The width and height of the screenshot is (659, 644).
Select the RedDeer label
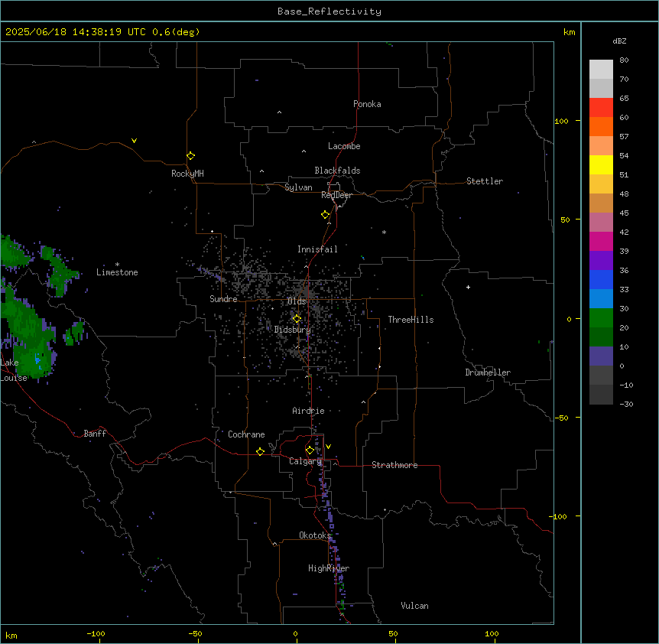[x=336, y=195]
